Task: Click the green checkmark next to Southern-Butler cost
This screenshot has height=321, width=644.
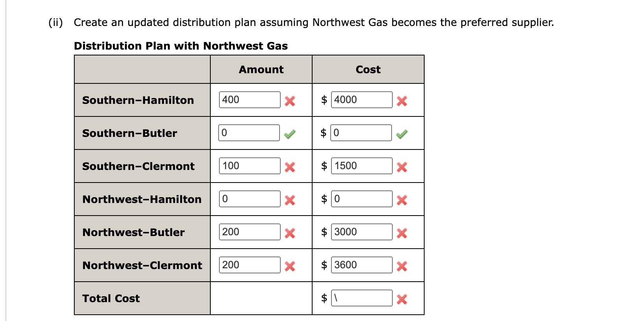Action: tap(401, 134)
